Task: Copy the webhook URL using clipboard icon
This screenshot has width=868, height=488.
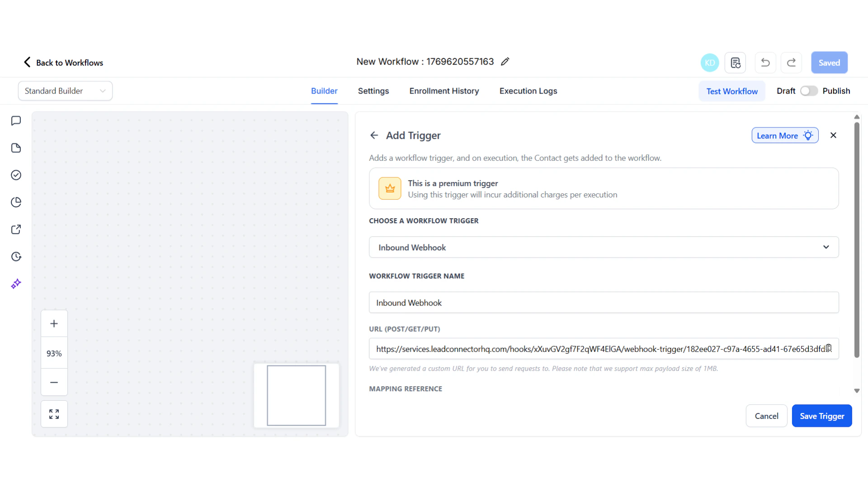Action: pyautogui.click(x=828, y=348)
